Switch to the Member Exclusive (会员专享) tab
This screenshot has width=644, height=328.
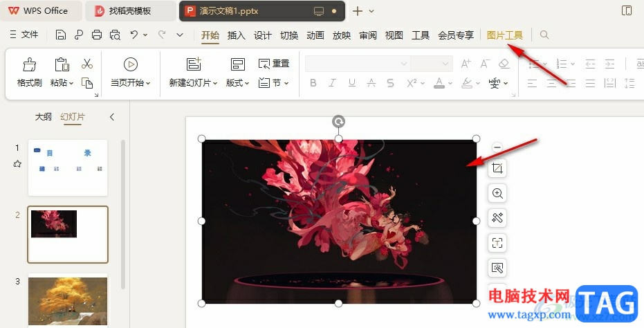tap(455, 35)
